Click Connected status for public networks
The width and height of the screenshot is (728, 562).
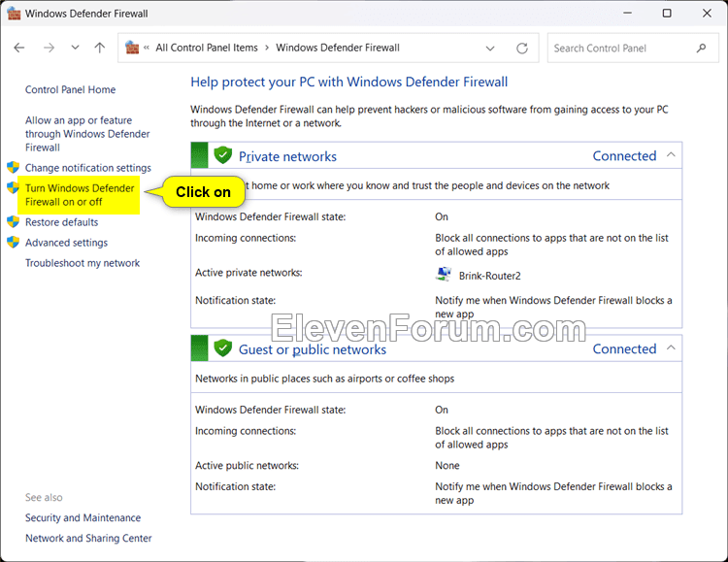pos(624,348)
